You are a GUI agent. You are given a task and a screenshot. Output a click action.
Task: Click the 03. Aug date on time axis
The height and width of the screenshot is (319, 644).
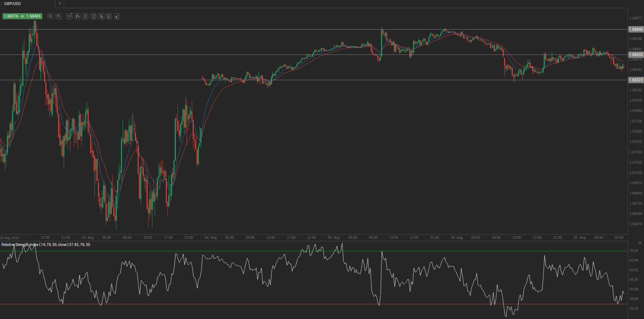[x=88, y=237]
